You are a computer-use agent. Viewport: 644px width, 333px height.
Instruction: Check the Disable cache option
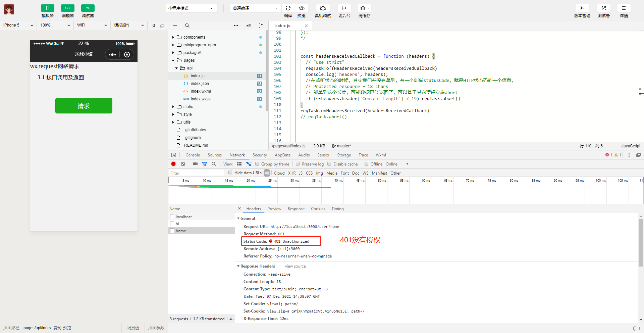click(x=329, y=164)
